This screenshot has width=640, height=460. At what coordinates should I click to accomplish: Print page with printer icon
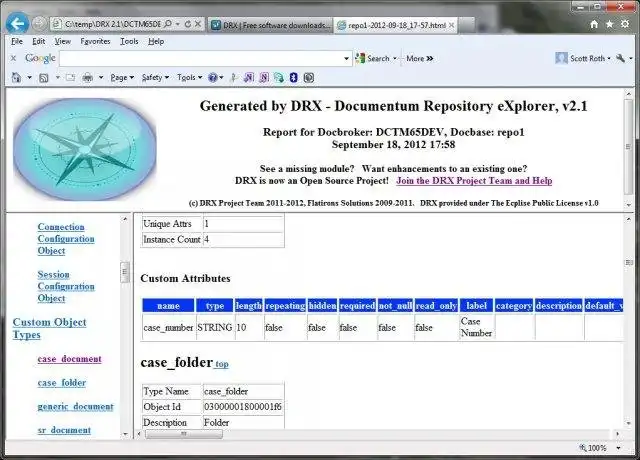coord(87,78)
